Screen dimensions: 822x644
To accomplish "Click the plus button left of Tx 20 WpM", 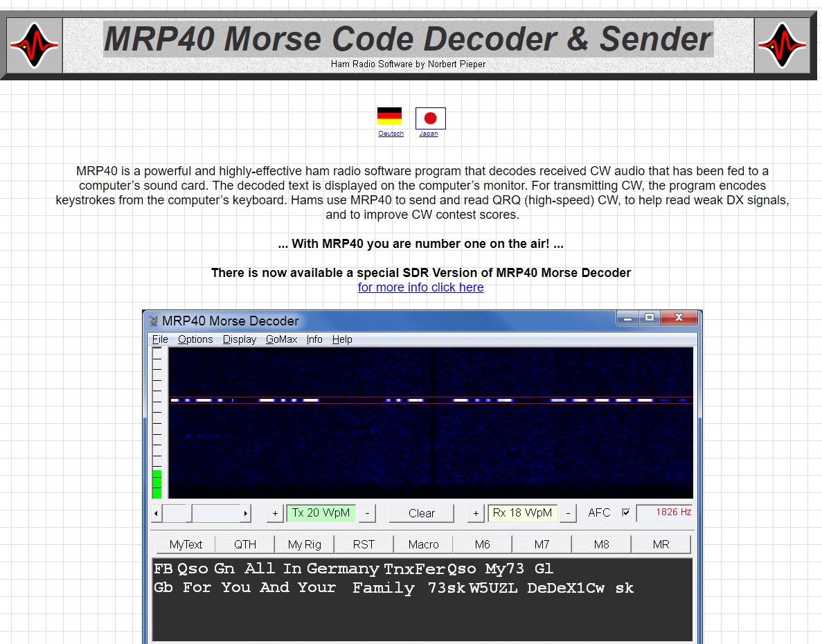I will 275,513.
